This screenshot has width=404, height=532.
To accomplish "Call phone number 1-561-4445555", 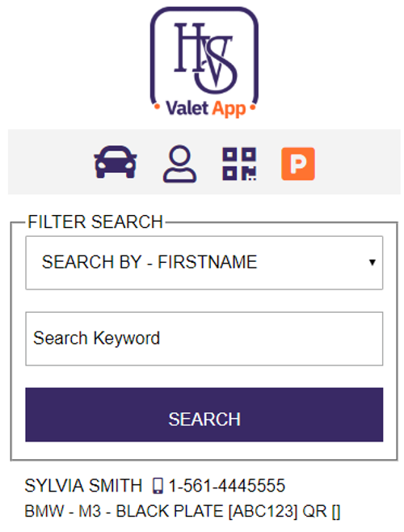I will [x=227, y=486].
